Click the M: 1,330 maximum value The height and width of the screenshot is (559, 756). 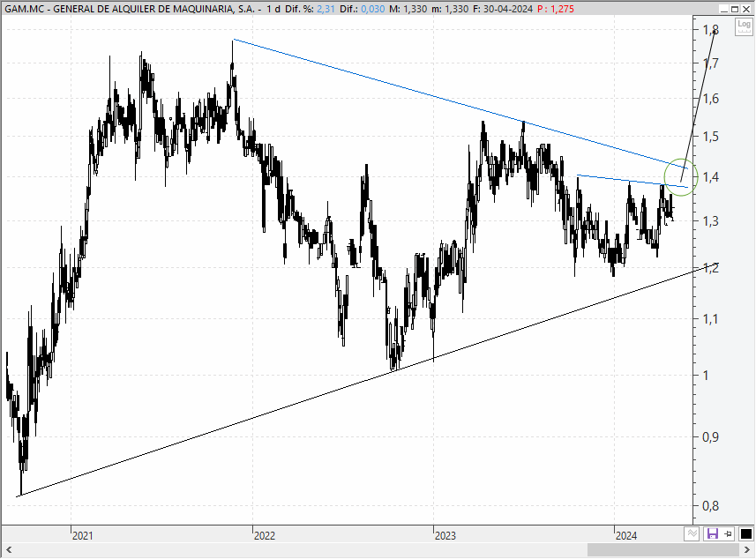tap(408, 9)
